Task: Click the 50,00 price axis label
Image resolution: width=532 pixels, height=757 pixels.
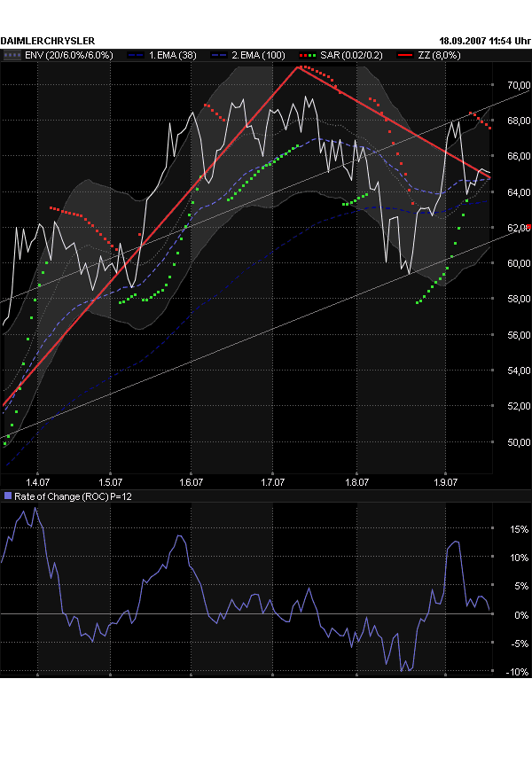Action: 518,441
